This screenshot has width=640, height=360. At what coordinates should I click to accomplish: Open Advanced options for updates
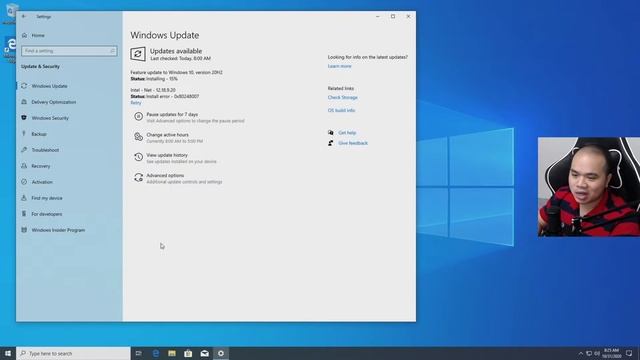pyautogui.click(x=165, y=176)
